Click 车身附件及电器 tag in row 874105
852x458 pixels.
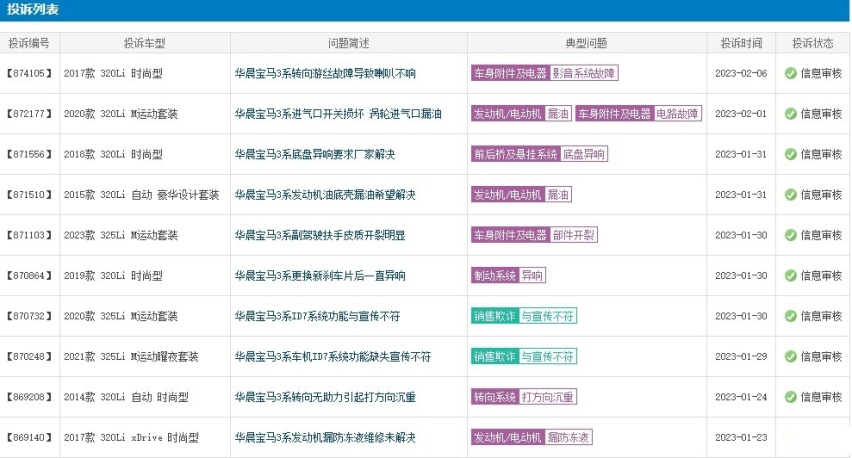(510, 73)
